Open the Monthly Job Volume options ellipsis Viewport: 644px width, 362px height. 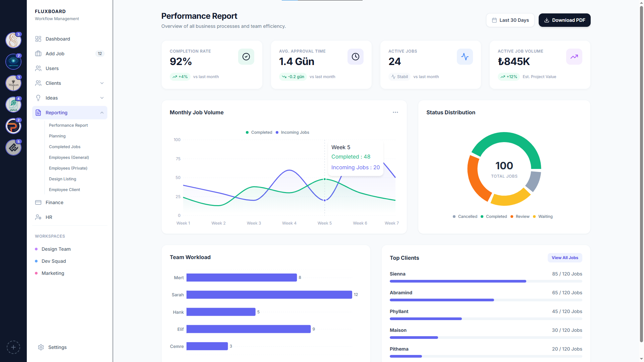pyautogui.click(x=395, y=112)
